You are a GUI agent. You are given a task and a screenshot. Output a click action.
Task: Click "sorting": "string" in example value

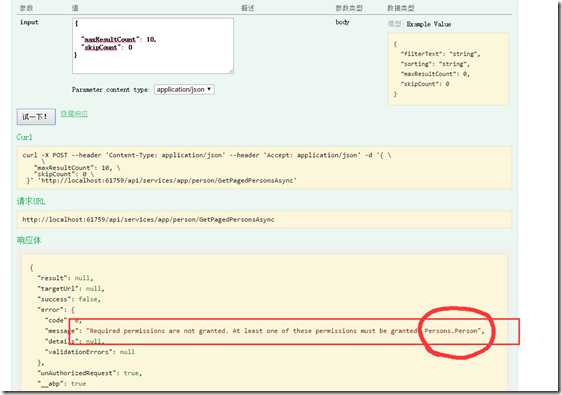(x=435, y=64)
